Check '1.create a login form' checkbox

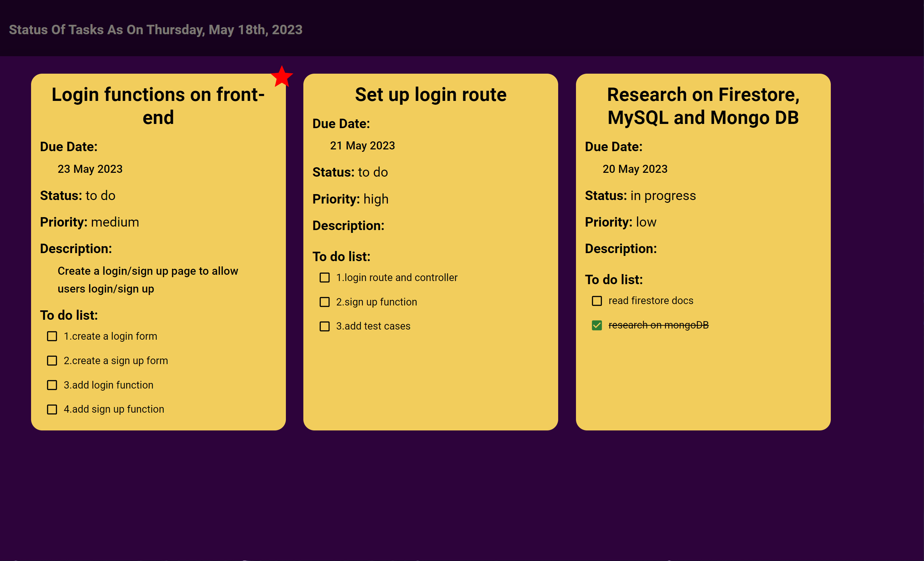(x=52, y=337)
